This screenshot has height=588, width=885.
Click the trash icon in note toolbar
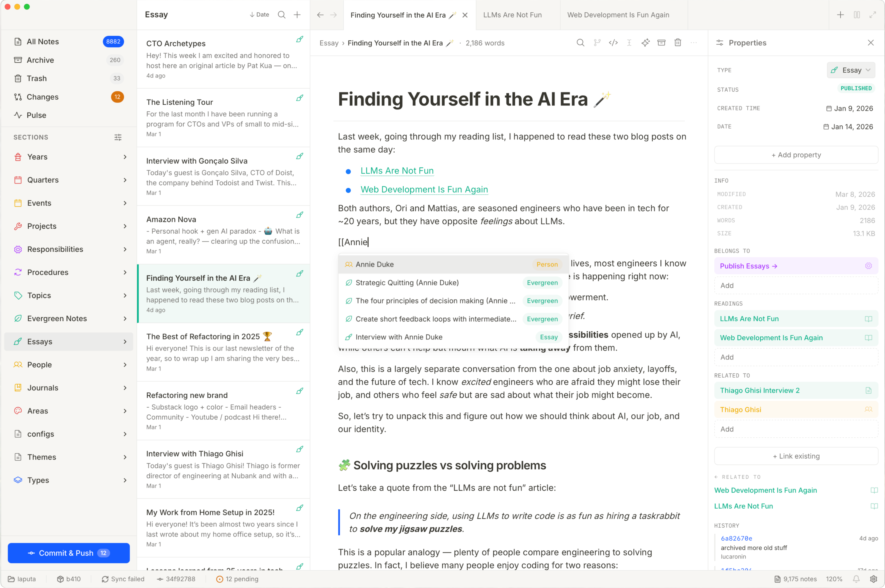click(678, 43)
